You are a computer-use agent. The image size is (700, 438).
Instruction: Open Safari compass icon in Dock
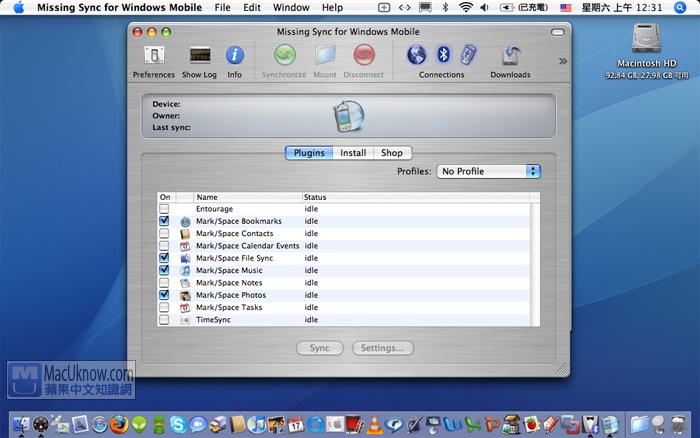100,425
